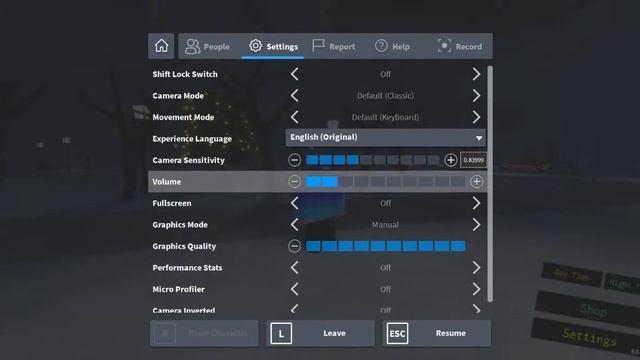Image resolution: width=640 pixels, height=360 pixels.
Task: Click left arrow for Micro Profiler
Action: point(295,289)
